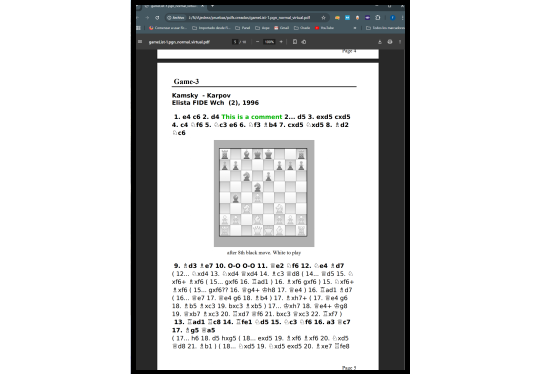
Task: Open the YouTube bookmark
Action: [324, 28]
